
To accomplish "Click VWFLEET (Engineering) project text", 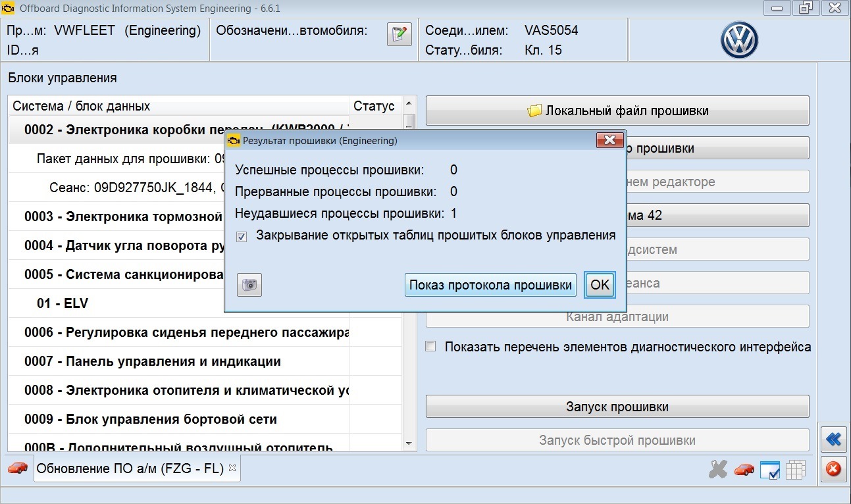I will [x=127, y=30].
